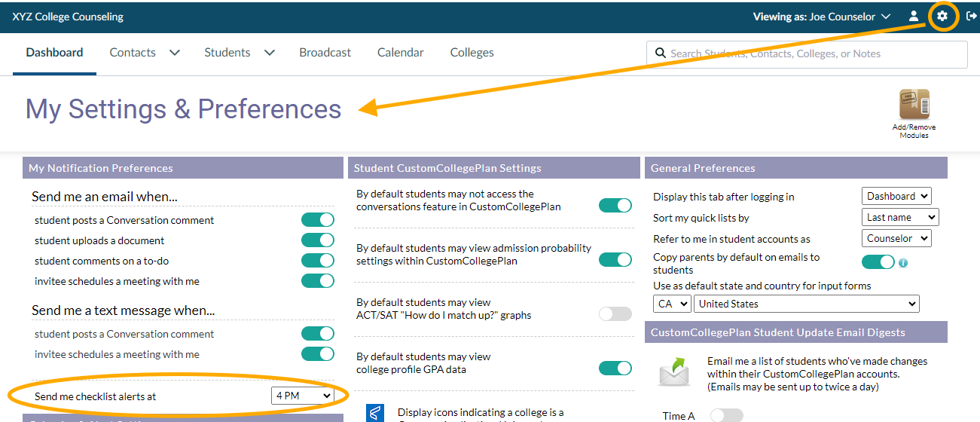Go to the Colleges tab

click(472, 53)
